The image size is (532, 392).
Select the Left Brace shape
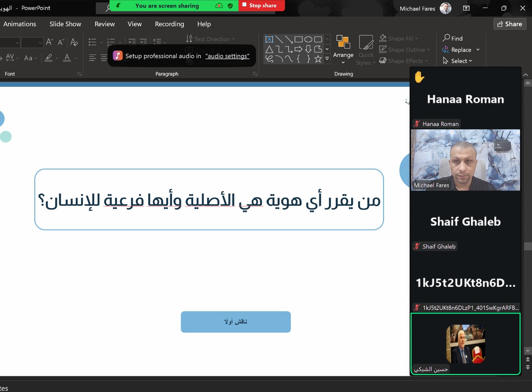(298, 59)
